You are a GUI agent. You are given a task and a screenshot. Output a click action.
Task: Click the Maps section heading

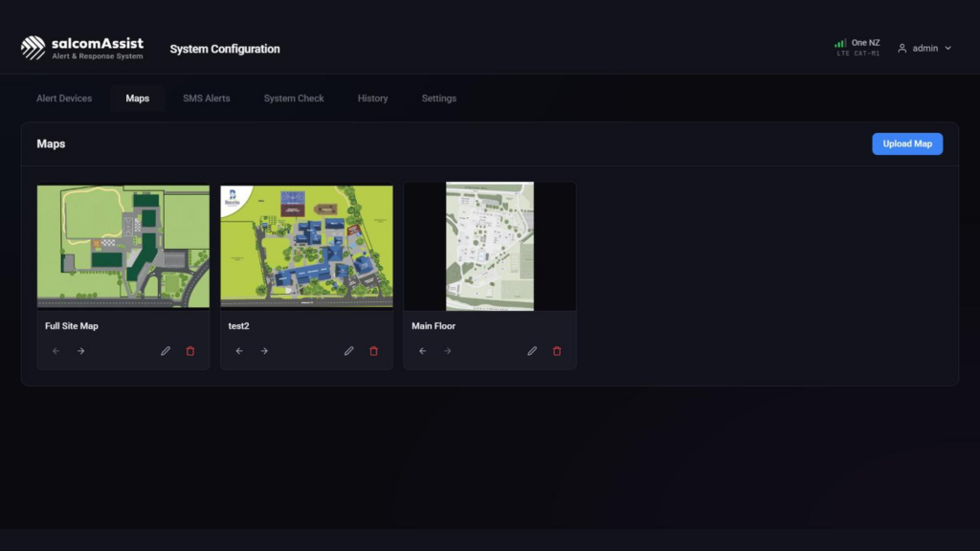click(51, 143)
